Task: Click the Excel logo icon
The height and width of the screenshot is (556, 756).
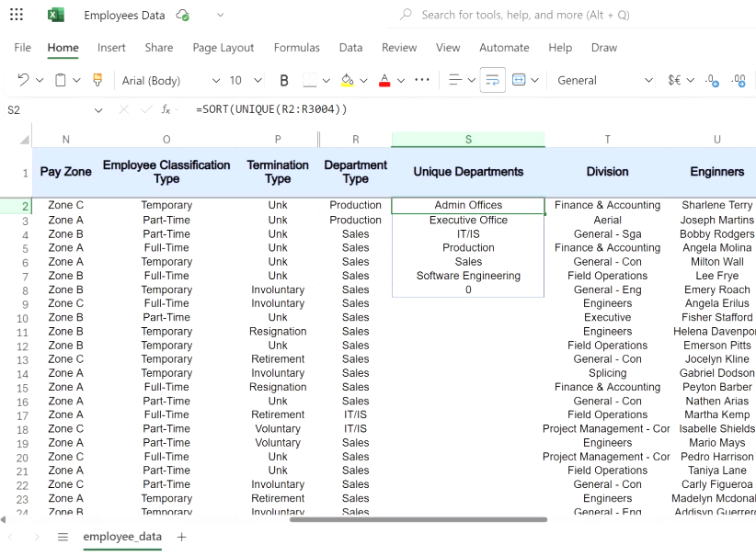Action: click(56, 15)
